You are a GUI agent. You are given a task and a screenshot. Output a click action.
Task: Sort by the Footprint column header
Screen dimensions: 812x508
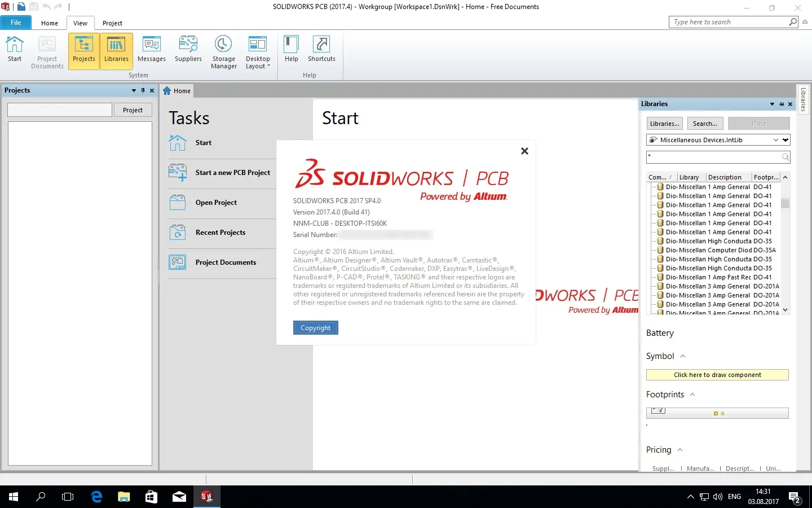coord(766,177)
